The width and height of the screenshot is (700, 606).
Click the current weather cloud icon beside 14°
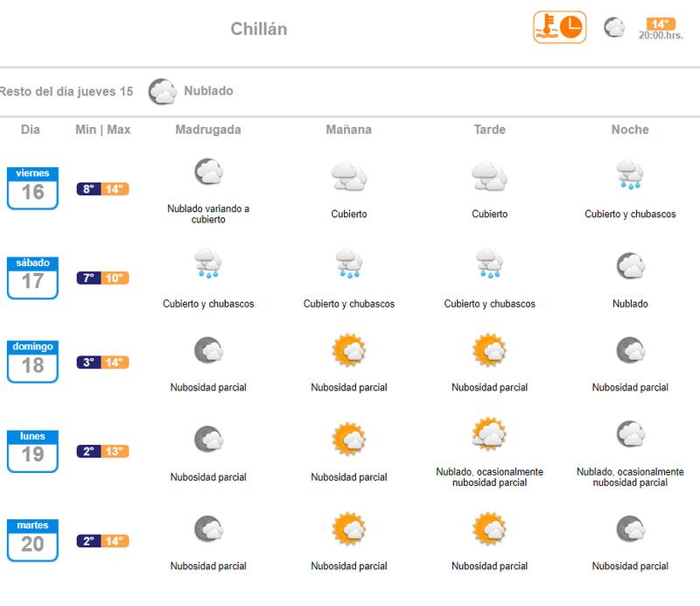click(x=614, y=28)
